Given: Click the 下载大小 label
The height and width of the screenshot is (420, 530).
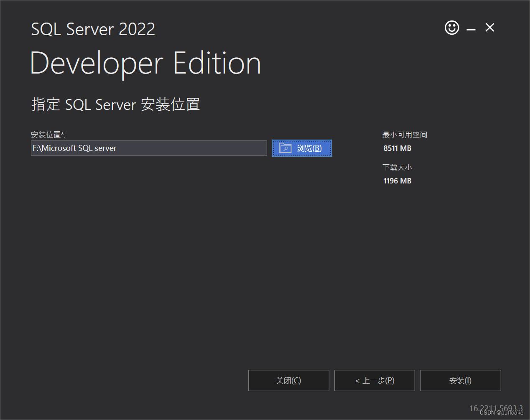Looking at the screenshot, I should [x=397, y=167].
